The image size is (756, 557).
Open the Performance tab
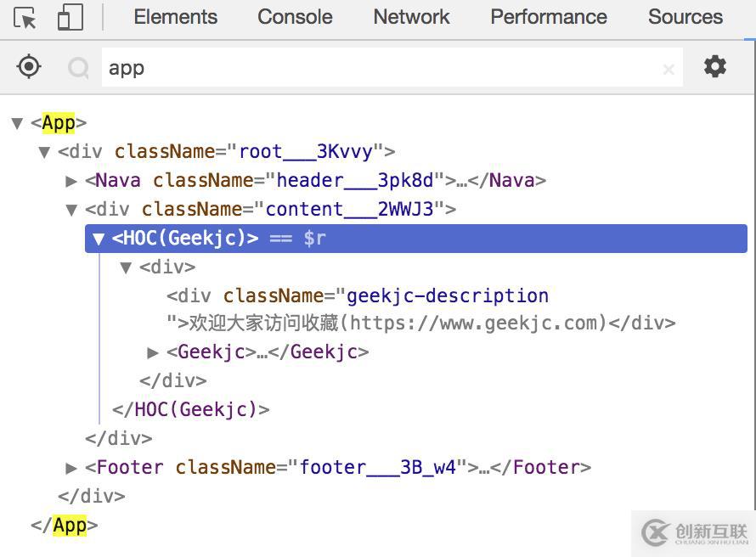[549, 17]
